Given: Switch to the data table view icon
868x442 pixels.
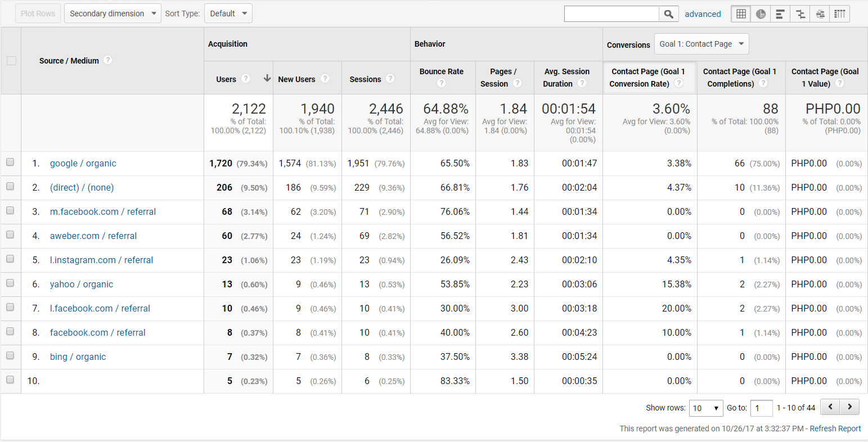Looking at the screenshot, I should (741, 14).
